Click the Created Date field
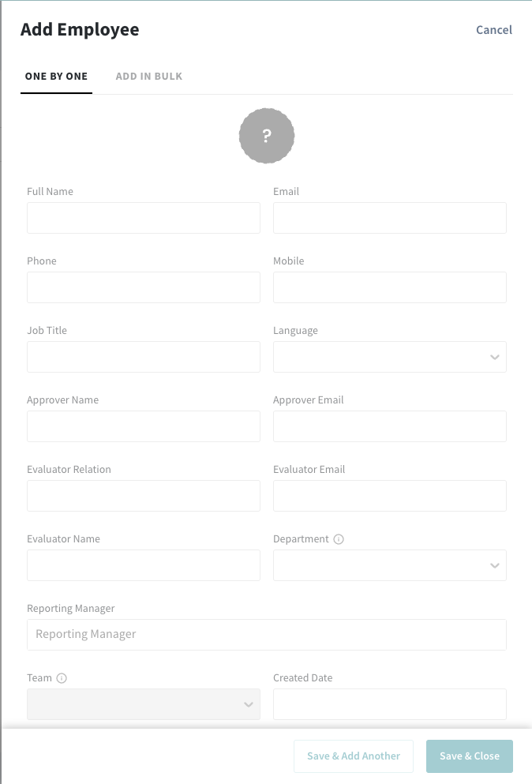Screen dimensions: 532x784 click(389, 704)
